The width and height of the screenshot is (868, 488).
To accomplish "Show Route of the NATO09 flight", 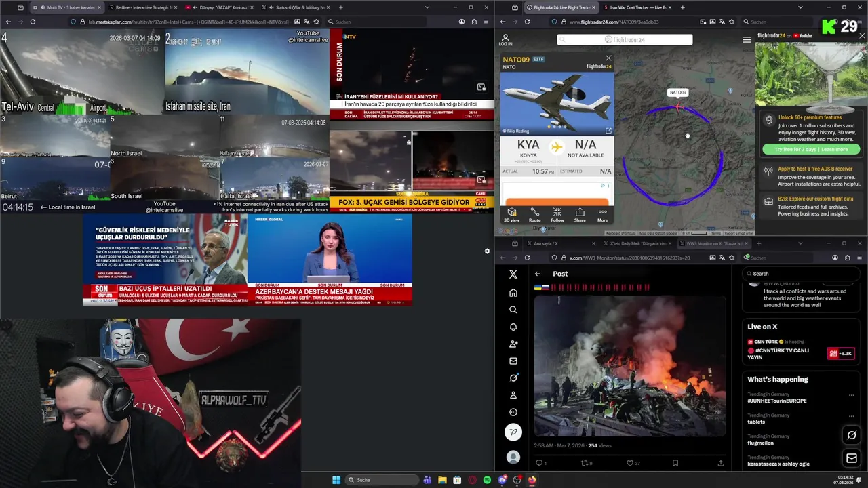I will [534, 215].
